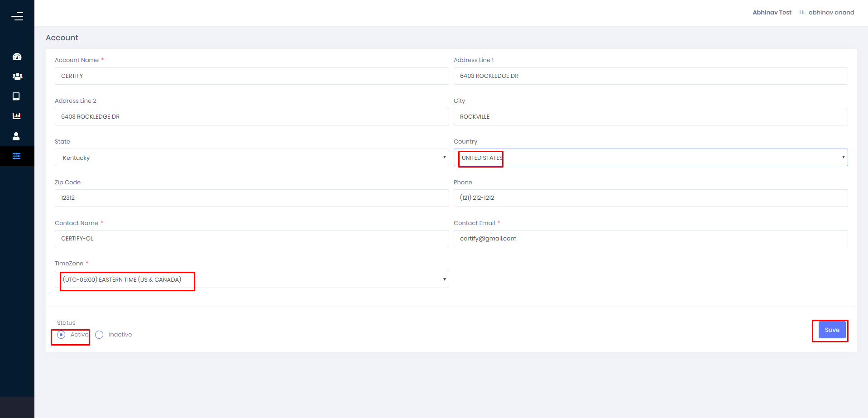Open the TimeZone dropdown
Screen dimensions: 868x418
[x=252, y=279]
